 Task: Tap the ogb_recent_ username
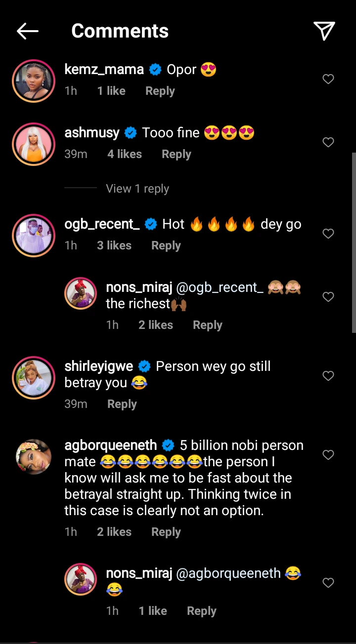[x=102, y=224]
